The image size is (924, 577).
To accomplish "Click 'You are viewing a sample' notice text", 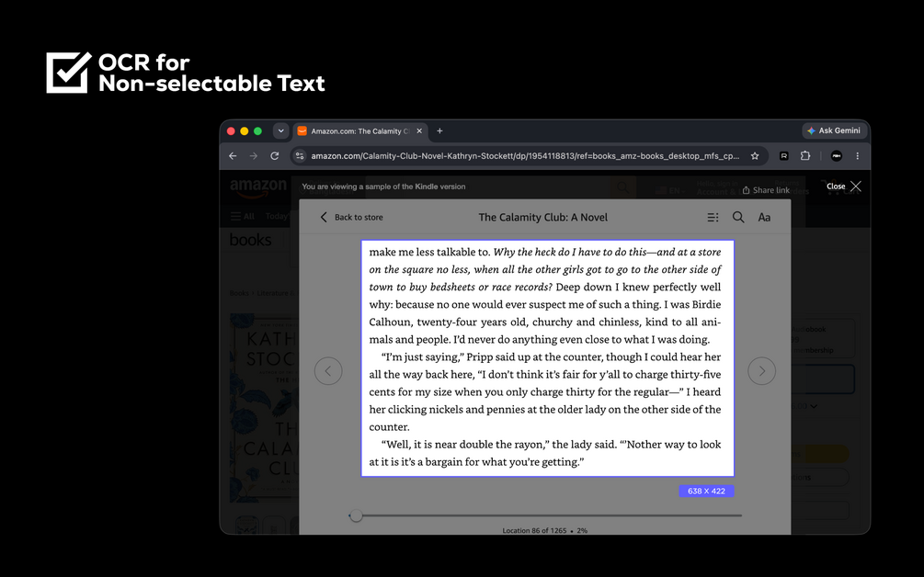I will coord(383,187).
